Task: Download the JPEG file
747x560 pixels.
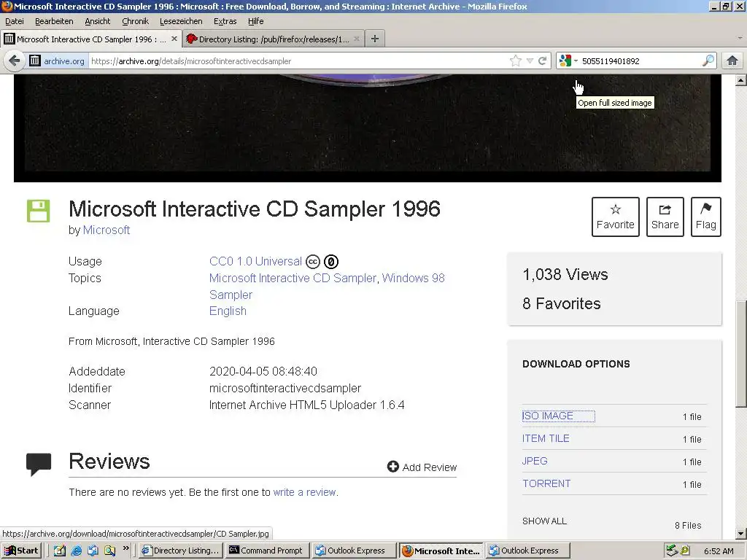Action: (x=535, y=461)
